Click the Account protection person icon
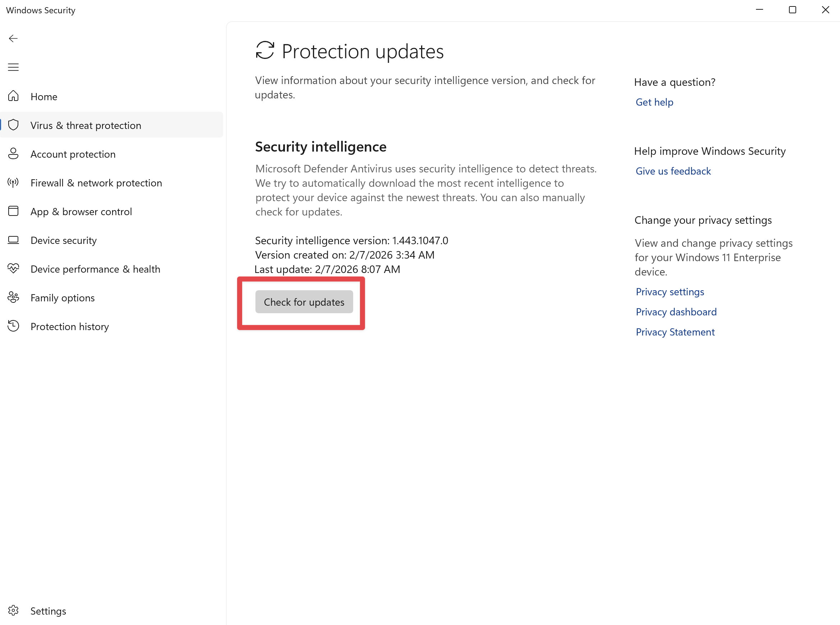Screen dimensions: 840x625 pos(13,154)
